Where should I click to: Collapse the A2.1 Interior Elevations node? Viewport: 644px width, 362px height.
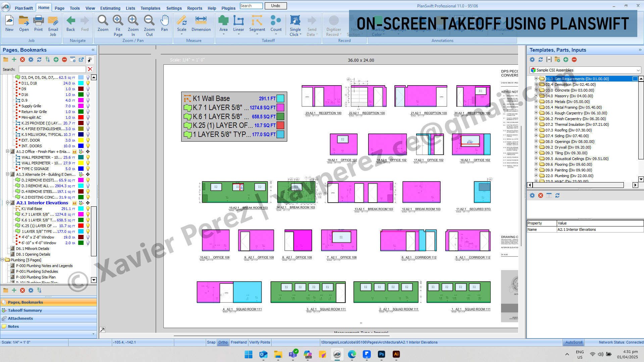pos(7,203)
